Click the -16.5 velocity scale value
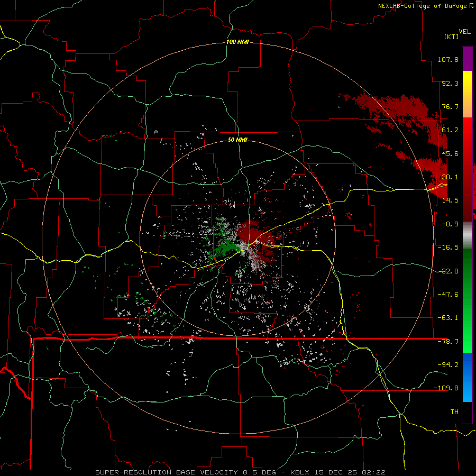476x476 pixels. [x=448, y=248]
